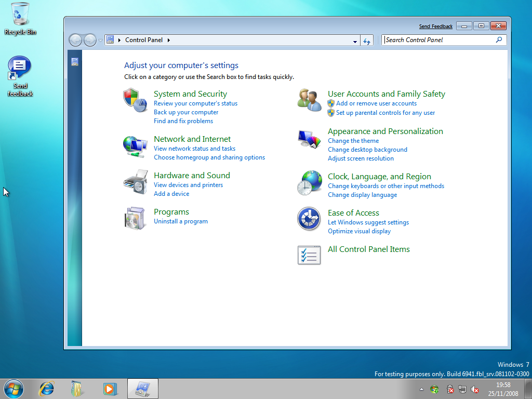Click the Programs category icon
This screenshot has width=532, height=399.
(x=135, y=219)
